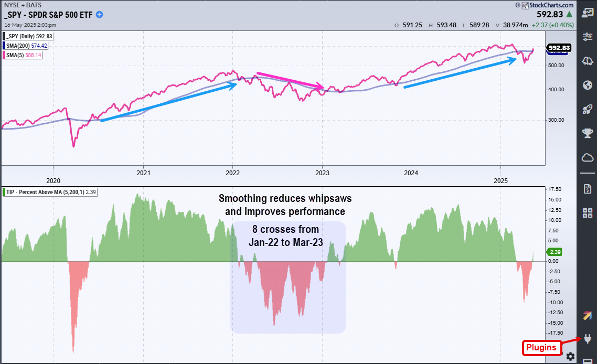Image resolution: width=597 pixels, height=364 pixels.
Task: Click the low value 589.28
Action: (x=479, y=25)
